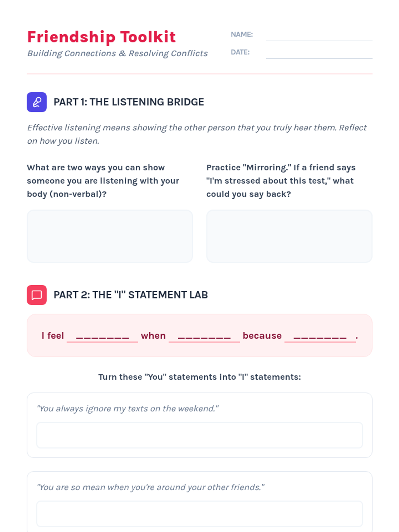Click the DATE field line
The height and width of the screenshot is (532, 399).
319,53
